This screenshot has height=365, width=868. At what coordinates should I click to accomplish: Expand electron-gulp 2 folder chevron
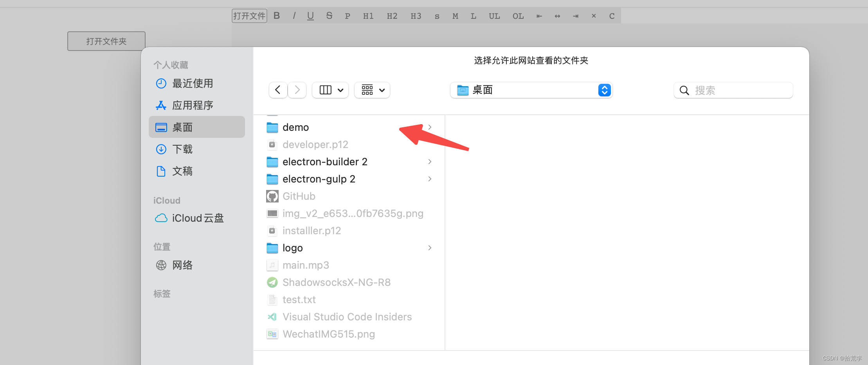coord(430,179)
